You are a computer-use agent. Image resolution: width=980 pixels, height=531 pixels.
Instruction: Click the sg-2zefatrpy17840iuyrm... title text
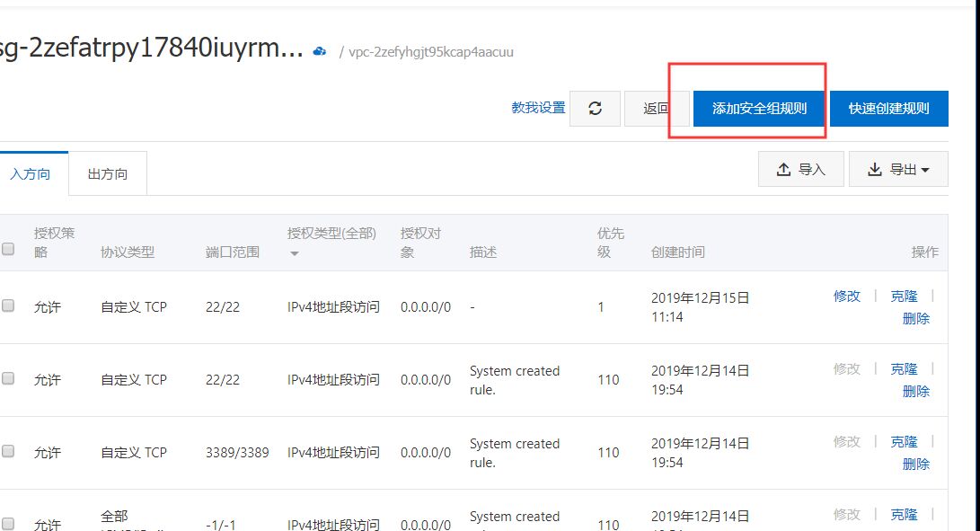click(x=151, y=49)
